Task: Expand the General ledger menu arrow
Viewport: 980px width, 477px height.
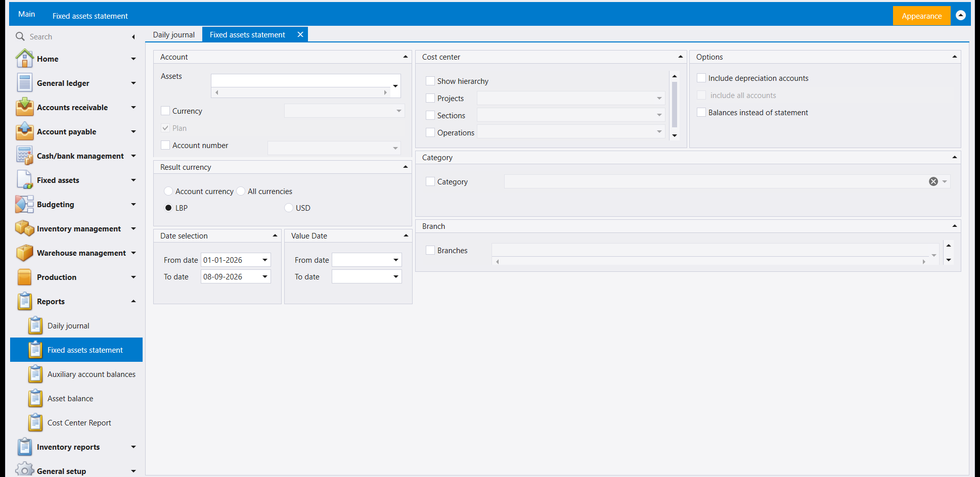Action: 133,83
